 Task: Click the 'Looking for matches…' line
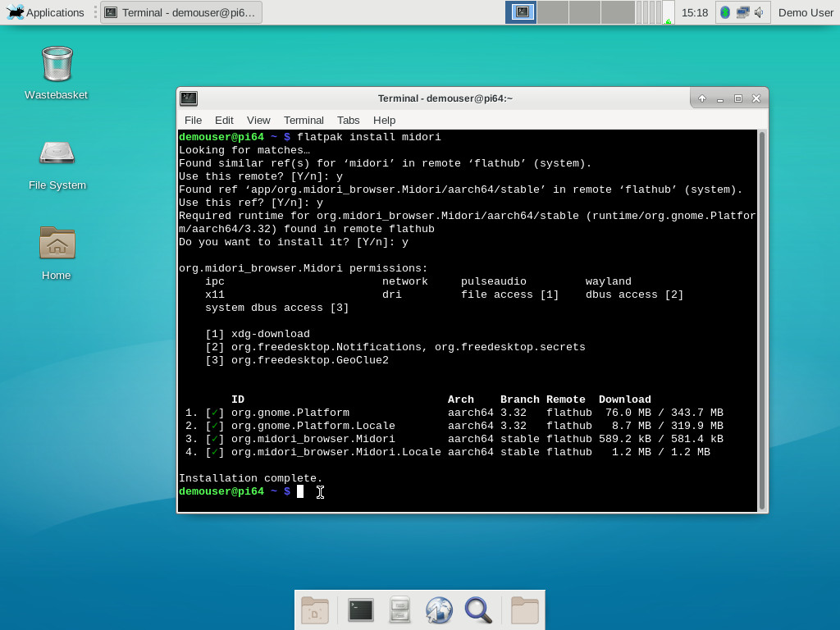click(244, 151)
